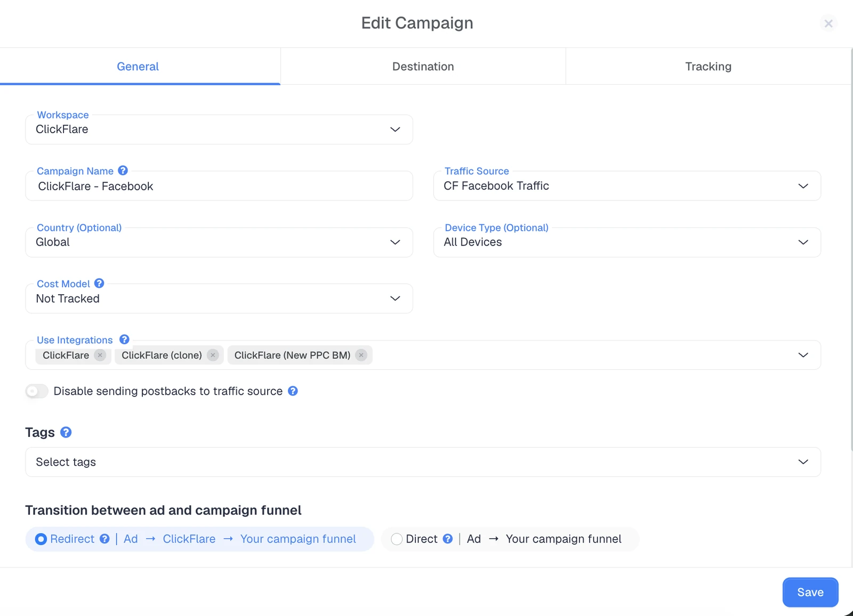Viewport: 853px width, 616px height.
Task: Click the Redirect option help icon
Action: pyautogui.click(x=104, y=539)
